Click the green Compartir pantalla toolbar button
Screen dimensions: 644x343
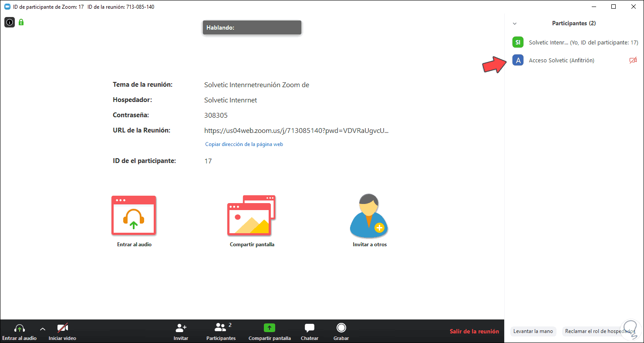(x=270, y=332)
